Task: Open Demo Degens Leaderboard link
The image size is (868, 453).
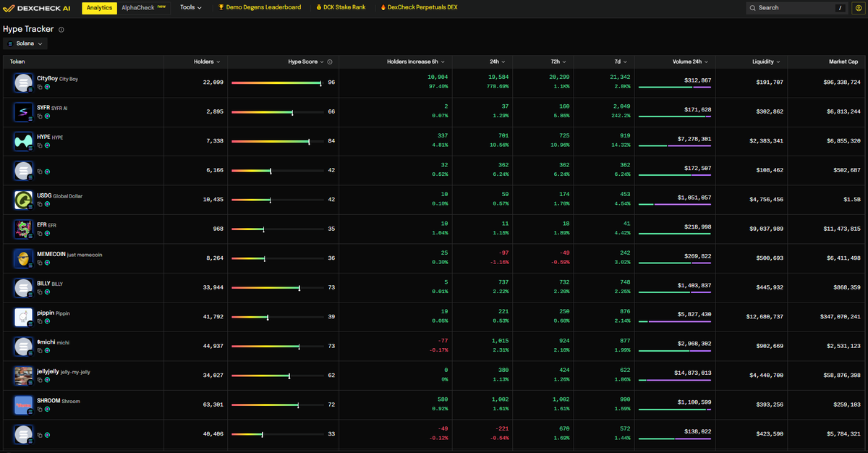Action: point(260,7)
